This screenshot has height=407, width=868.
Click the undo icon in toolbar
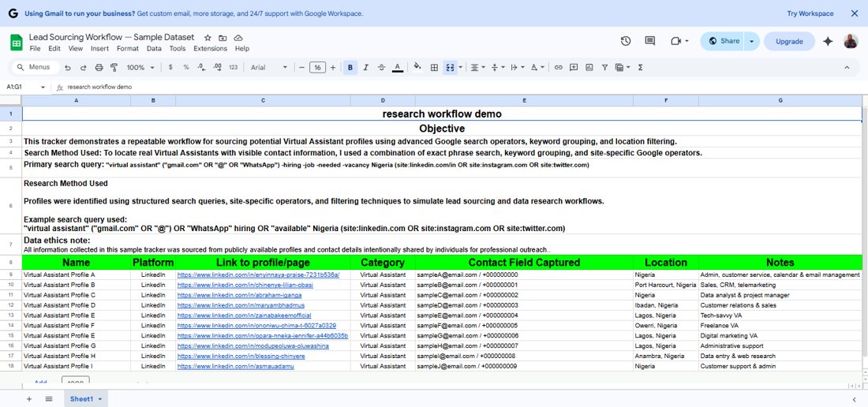[68, 68]
